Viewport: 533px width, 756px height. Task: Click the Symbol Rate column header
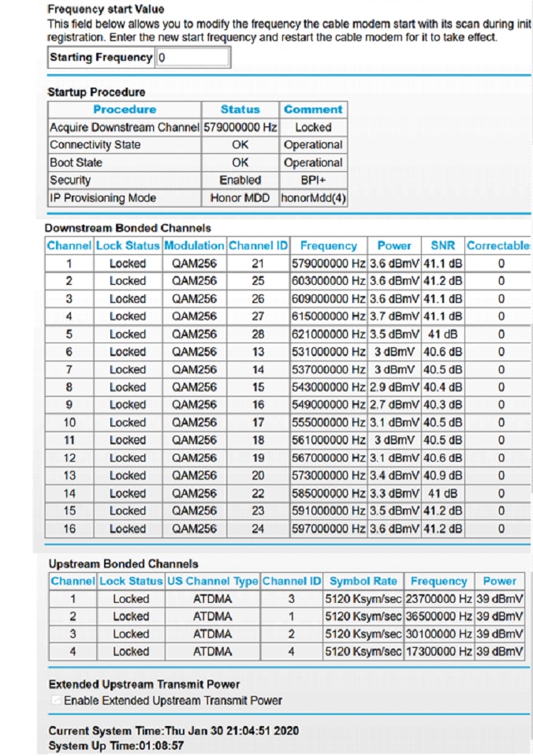coord(363,581)
